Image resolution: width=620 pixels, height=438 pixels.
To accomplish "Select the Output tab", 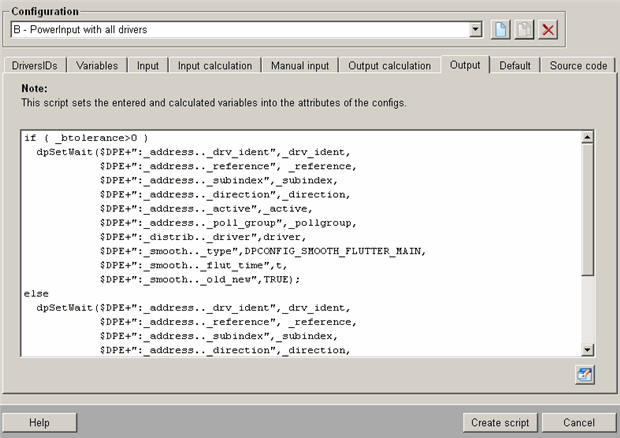I will click(465, 66).
